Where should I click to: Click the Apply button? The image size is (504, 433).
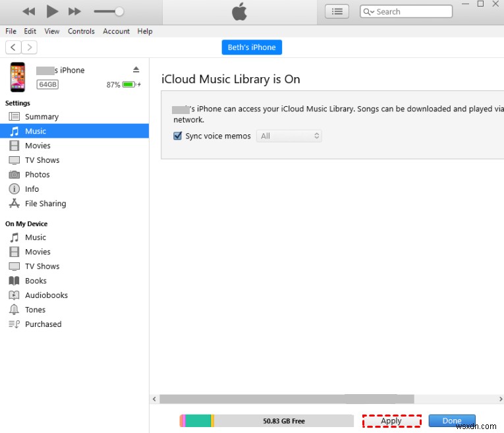[x=391, y=420]
